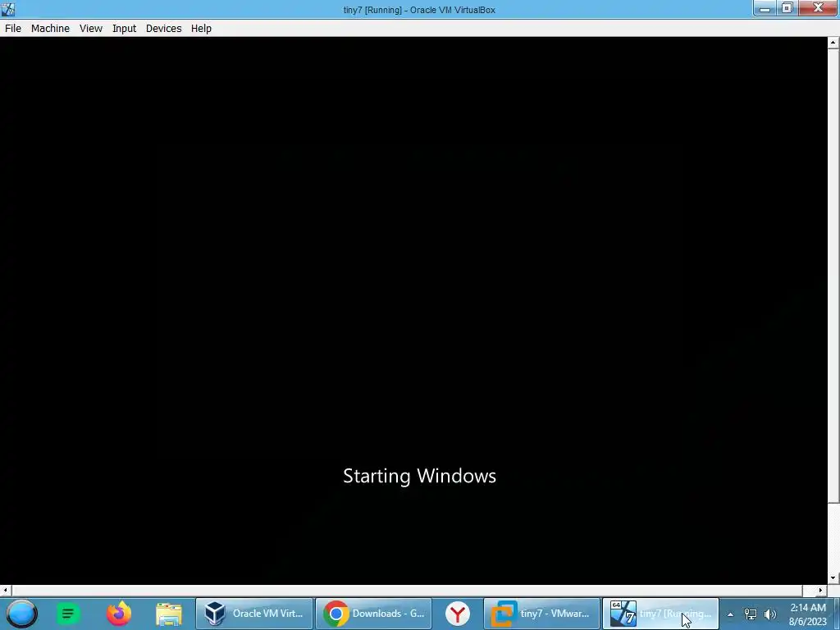Open the View menu
The height and width of the screenshot is (630, 840).
pos(90,29)
